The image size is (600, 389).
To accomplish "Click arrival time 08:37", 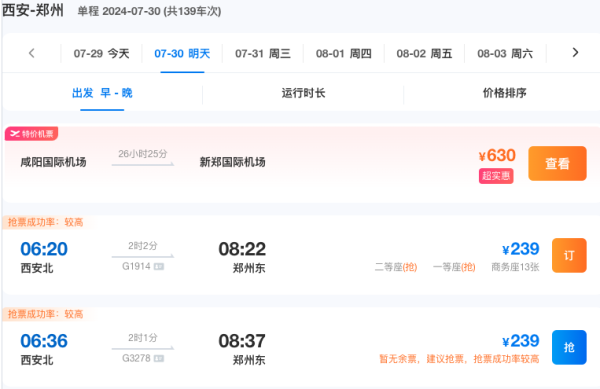I will tap(242, 341).
